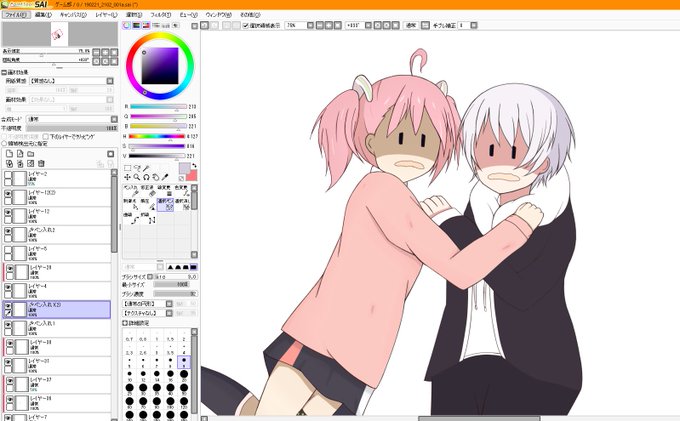Click navigator zoom-in plus button
This screenshot has height=421, width=680.
coord(105,52)
